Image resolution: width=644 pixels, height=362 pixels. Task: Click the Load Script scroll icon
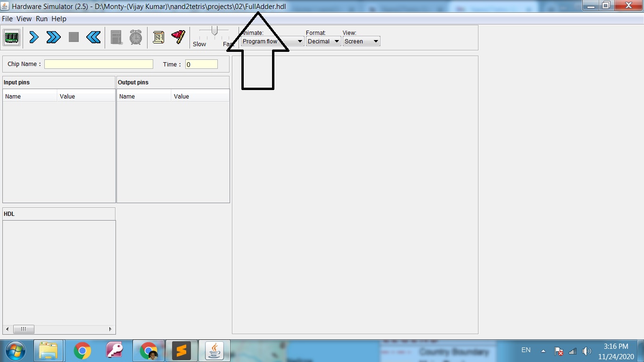(x=158, y=37)
